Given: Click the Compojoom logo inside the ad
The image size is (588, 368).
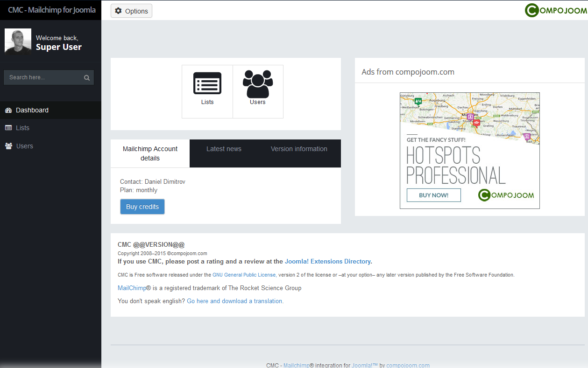Looking at the screenshot, I should (x=506, y=195).
